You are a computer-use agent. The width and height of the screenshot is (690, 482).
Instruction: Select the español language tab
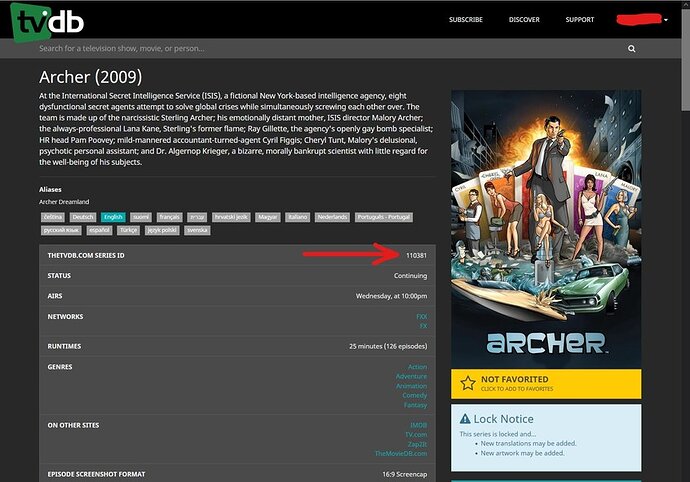pos(99,230)
